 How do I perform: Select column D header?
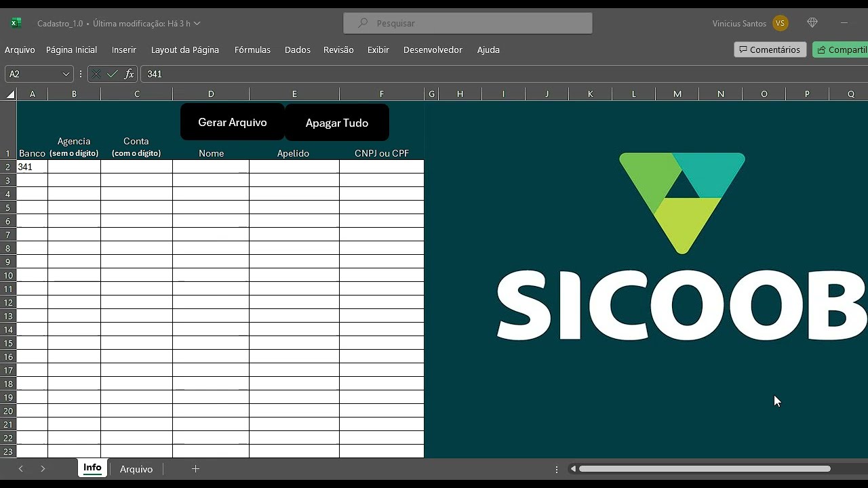pyautogui.click(x=211, y=94)
